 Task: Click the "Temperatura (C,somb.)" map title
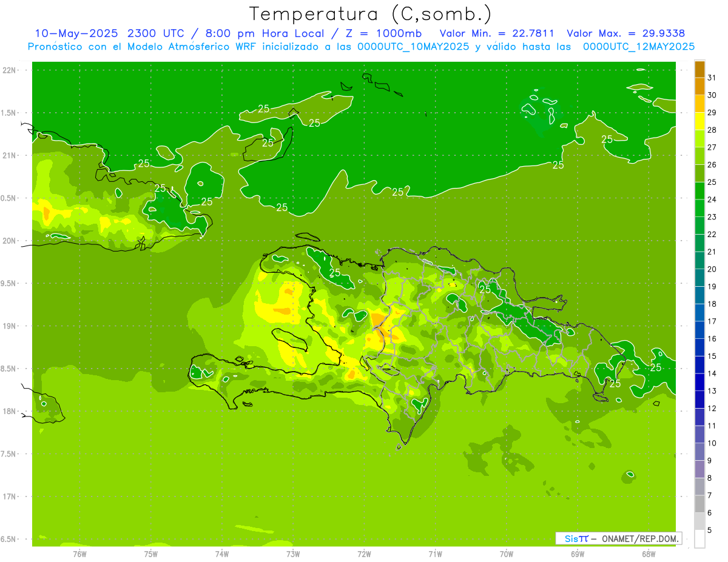[371, 14]
